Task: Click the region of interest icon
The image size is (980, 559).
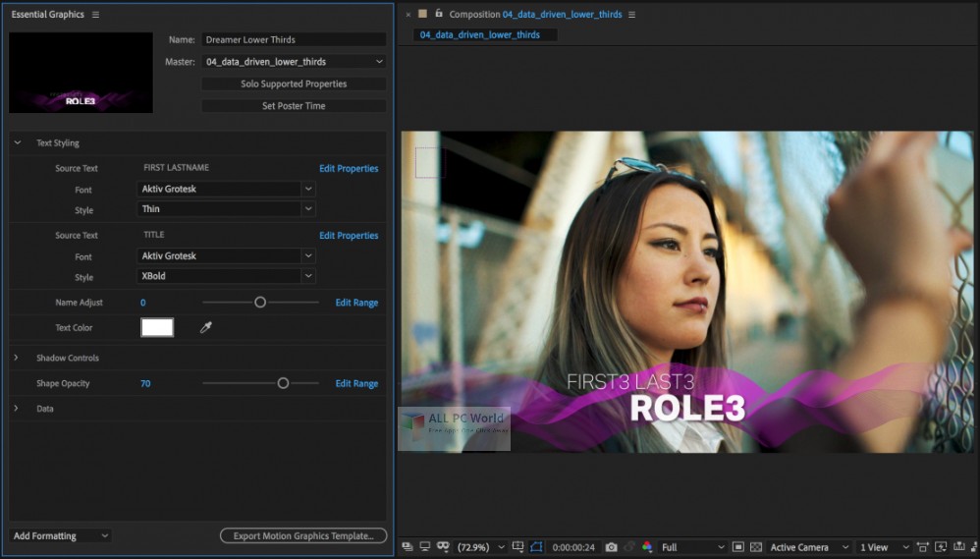Action: click(x=737, y=547)
